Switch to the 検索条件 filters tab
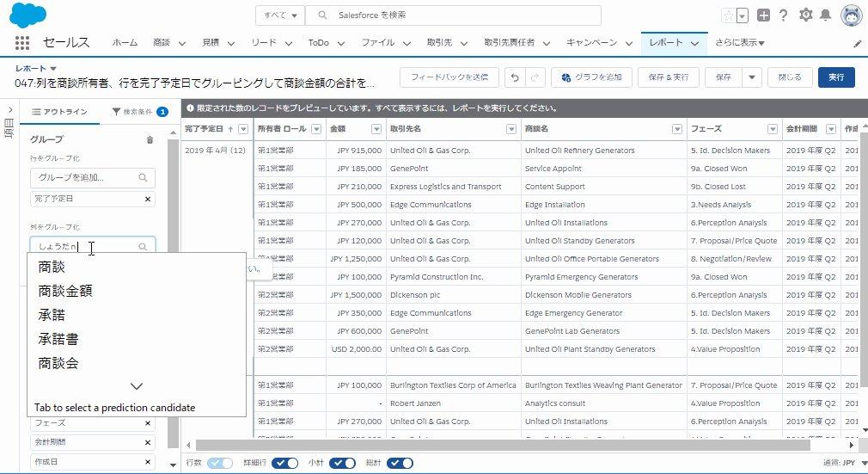This screenshot has width=868, height=474. click(x=140, y=112)
